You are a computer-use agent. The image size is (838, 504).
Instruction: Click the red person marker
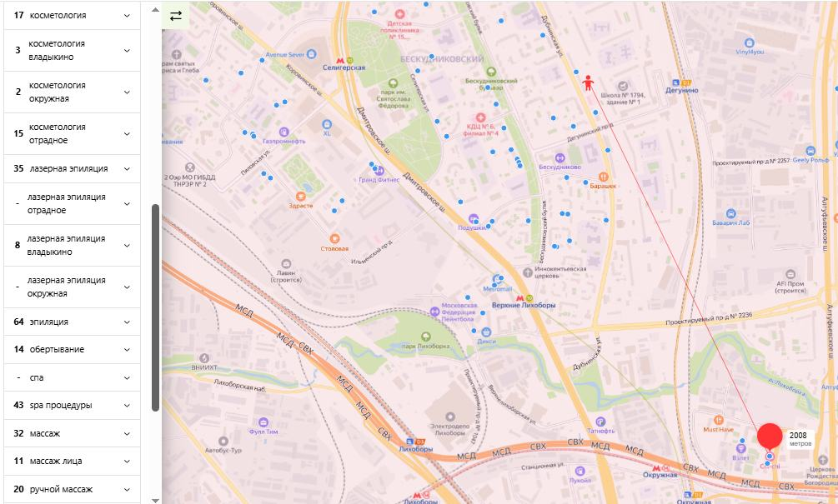588,82
